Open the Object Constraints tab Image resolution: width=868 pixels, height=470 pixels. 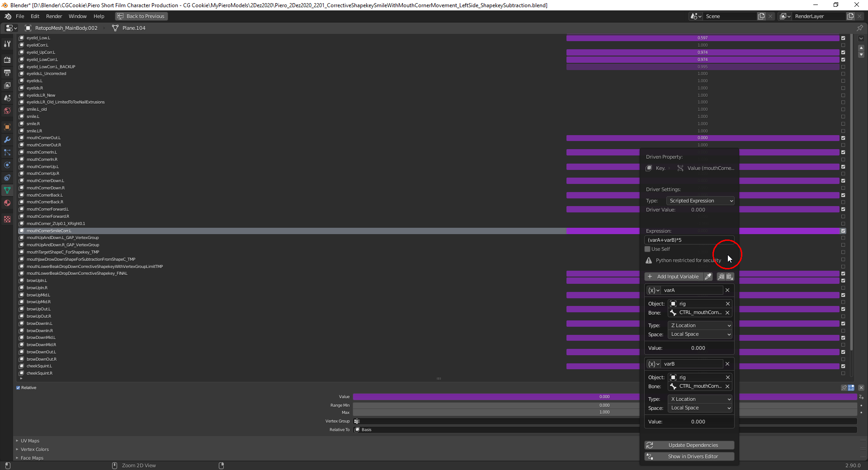coord(7,178)
